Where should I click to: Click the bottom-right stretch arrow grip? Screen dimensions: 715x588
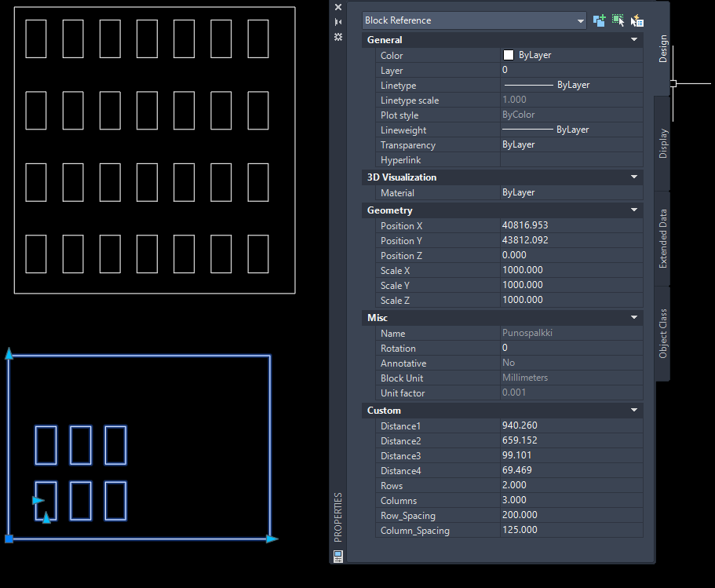(272, 539)
